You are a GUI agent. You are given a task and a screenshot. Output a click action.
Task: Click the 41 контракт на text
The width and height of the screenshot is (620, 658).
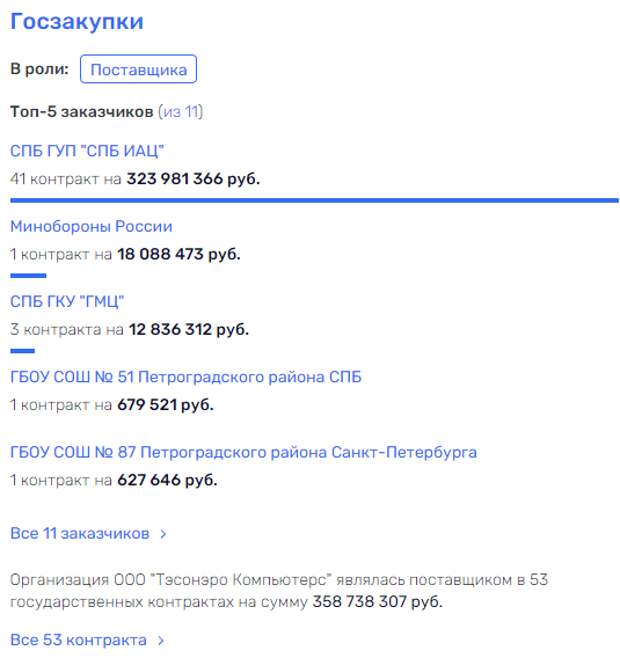(x=66, y=179)
